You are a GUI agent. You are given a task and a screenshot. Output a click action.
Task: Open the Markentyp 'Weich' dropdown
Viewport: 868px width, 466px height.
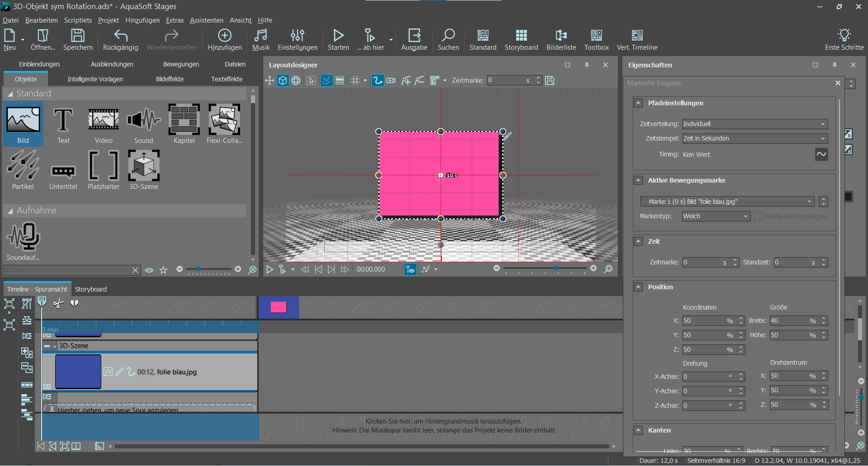(x=716, y=217)
